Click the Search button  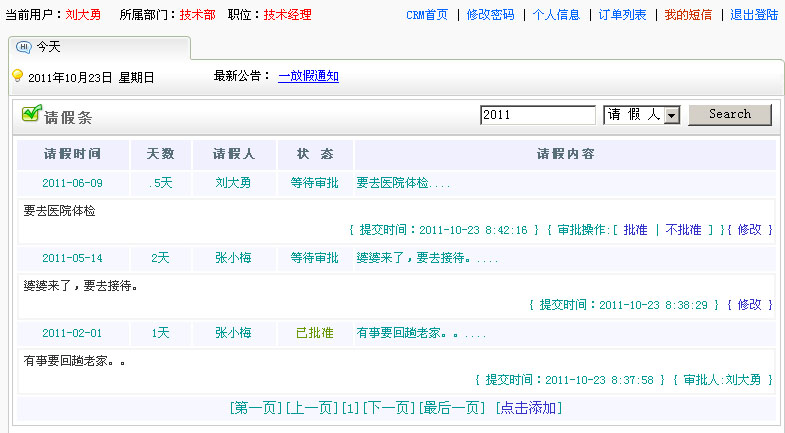coord(730,115)
